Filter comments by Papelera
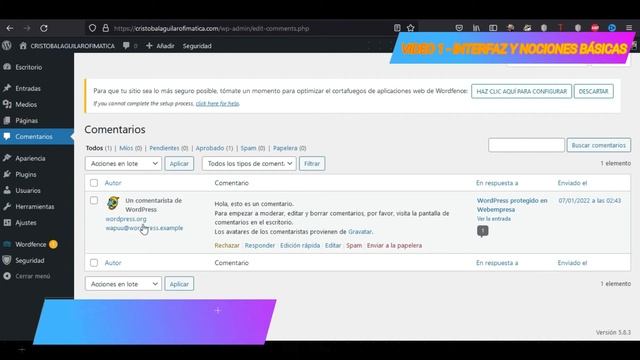Viewport: 640px width, 360px height. pyautogui.click(x=285, y=148)
